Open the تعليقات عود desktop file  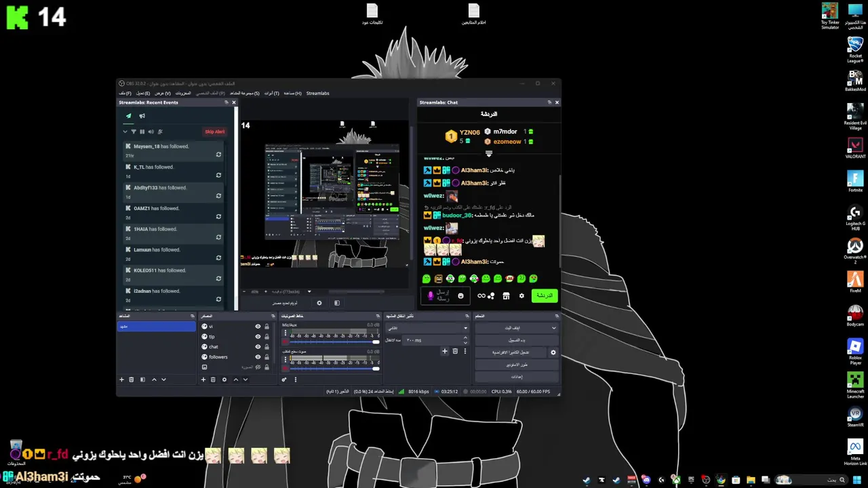(x=372, y=14)
